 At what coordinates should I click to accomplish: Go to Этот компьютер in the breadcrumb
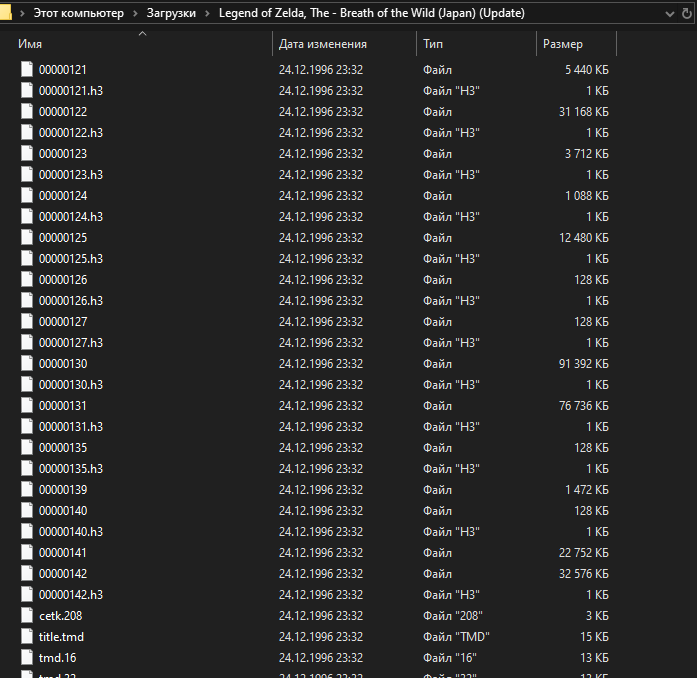(x=79, y=13)
